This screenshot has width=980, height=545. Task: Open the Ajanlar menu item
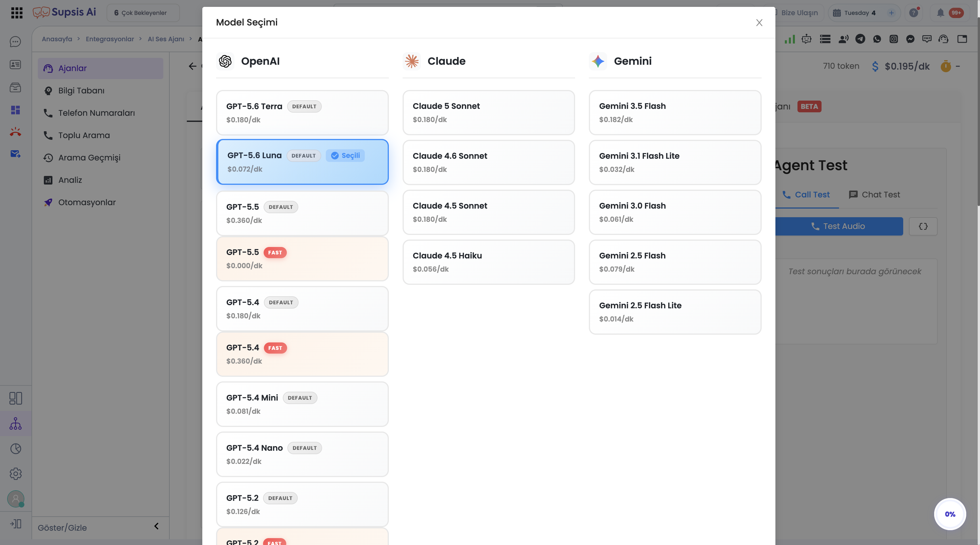coord(100,68)
